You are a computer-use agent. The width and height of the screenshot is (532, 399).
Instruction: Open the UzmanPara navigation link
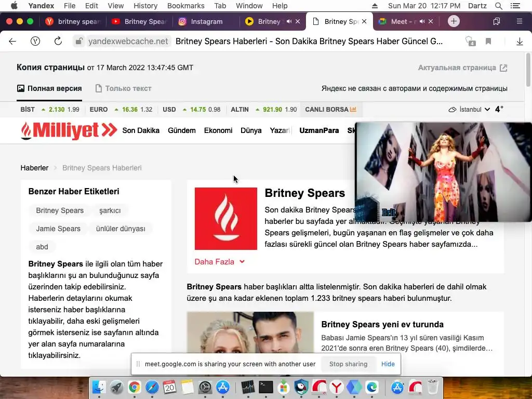(x=319, y=130)
